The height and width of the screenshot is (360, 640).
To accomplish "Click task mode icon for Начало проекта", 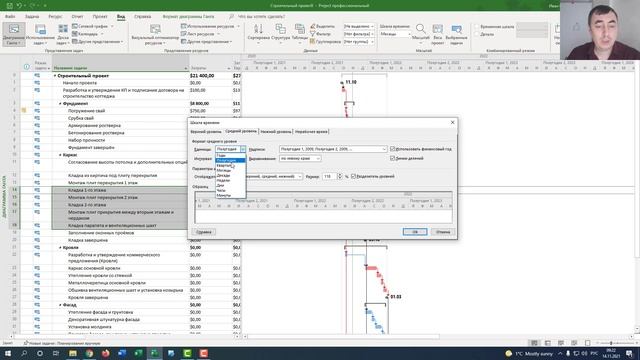I will 37,83.
